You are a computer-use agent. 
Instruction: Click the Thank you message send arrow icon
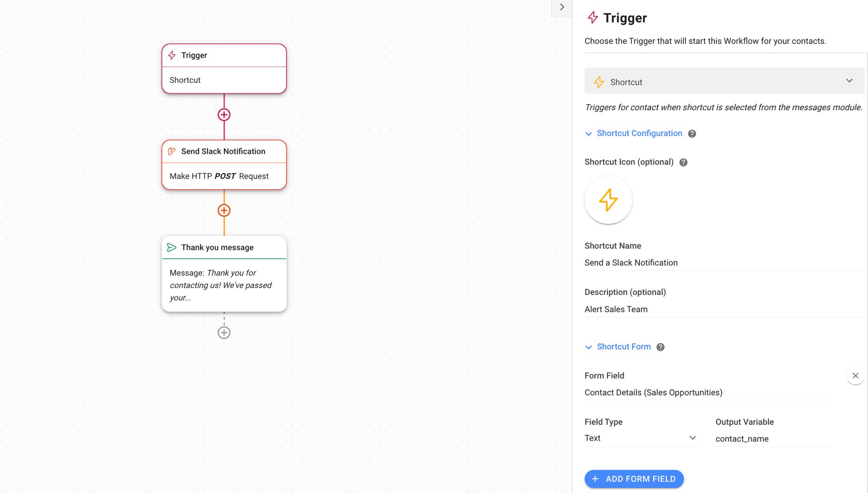click(x=172, y=247)
